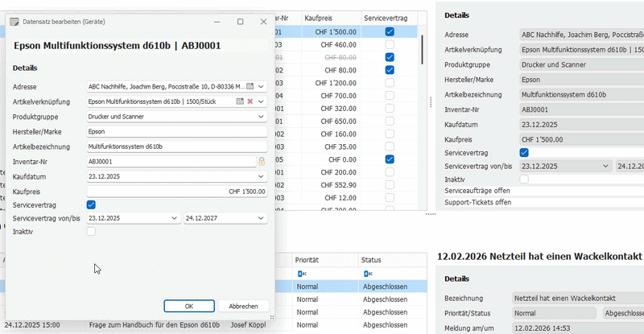Sort by the Status column header
This screenshot has height=334, width=644.
(x=393, y=260)
